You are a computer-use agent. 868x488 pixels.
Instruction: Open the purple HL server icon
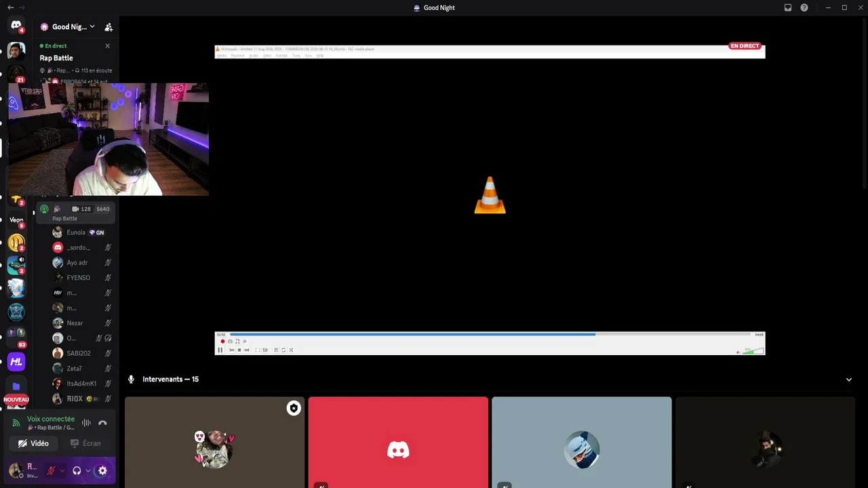coord(16,362)
